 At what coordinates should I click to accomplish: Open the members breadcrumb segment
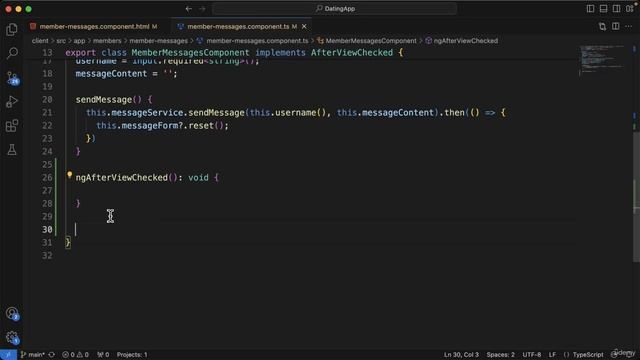pos(107,41)
